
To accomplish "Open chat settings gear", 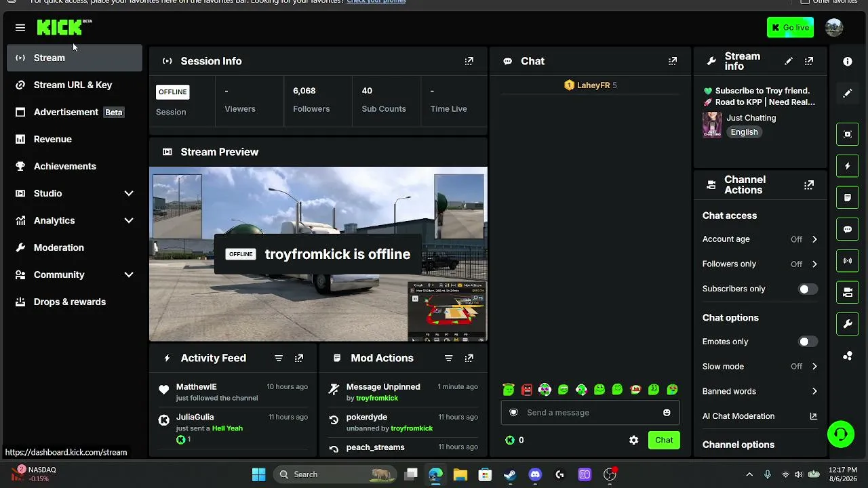I will click(x=633, y=441).
